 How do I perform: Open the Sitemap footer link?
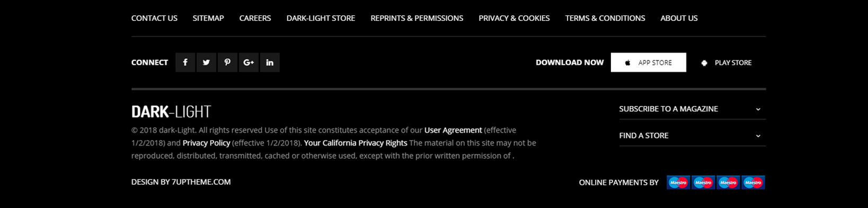pos(208,18)
